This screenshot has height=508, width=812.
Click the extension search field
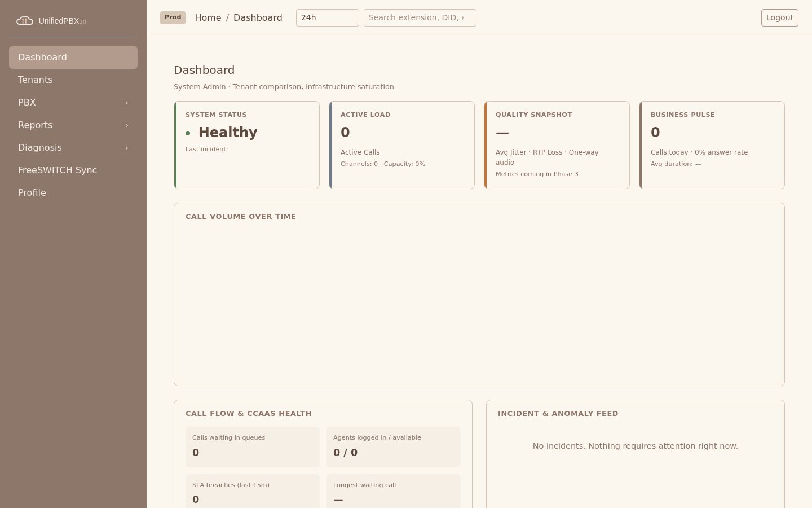click(x=420, y=17)
